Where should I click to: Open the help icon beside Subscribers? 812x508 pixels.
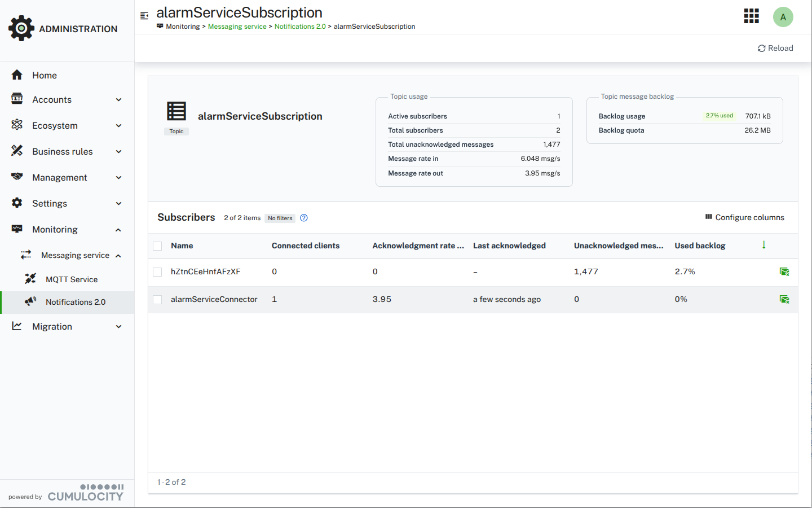tap(303, 218)
